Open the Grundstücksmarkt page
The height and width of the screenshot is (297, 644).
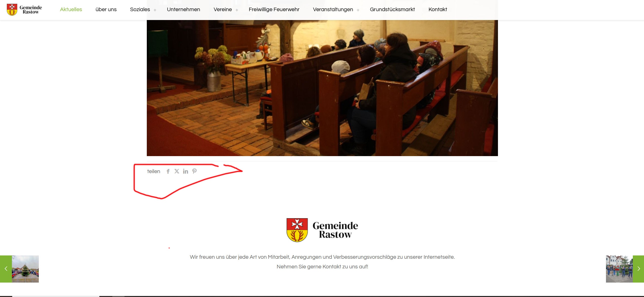[x=392, y=9]
